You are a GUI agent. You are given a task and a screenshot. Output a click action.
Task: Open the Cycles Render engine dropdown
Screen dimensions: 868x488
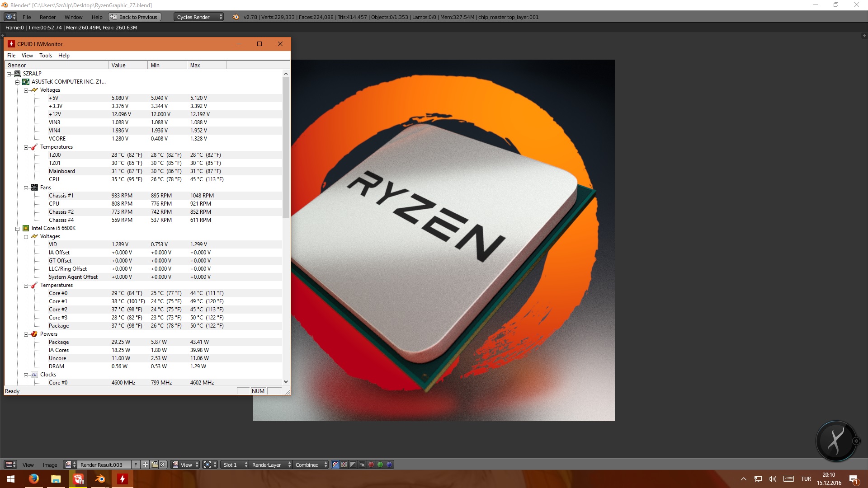[x=198, y=17]
